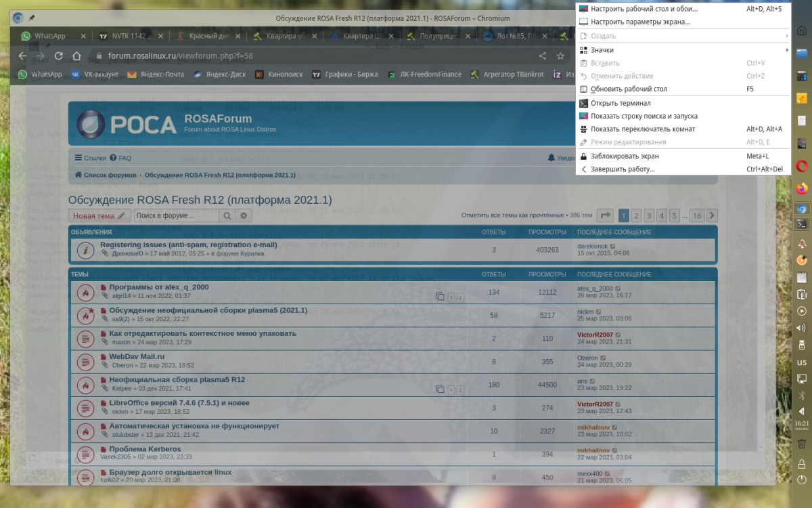The width and height of the screenshot is (812, 508).
Task: Switch to the 'Красный ди' tab
Action: point(208,36)
